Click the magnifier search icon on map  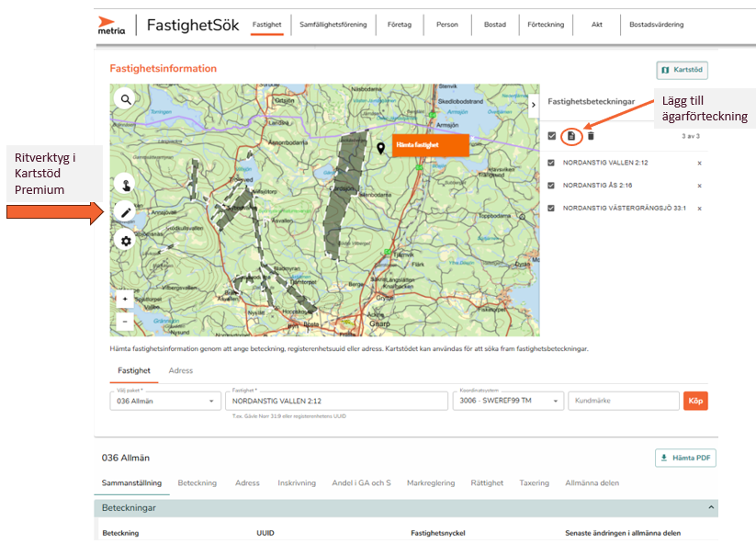[x=126, y=99]
